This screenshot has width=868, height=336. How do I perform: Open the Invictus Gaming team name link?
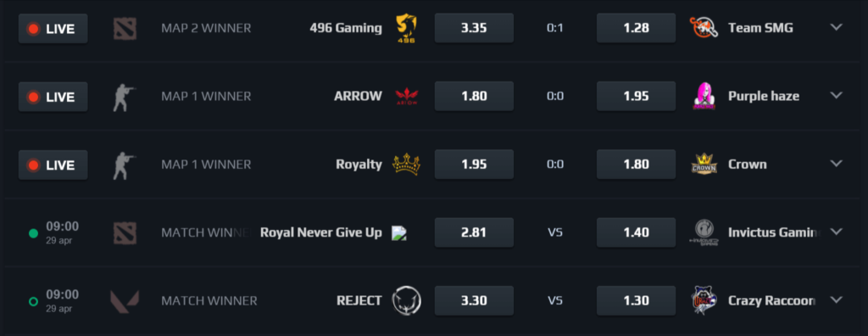[774, 232]
